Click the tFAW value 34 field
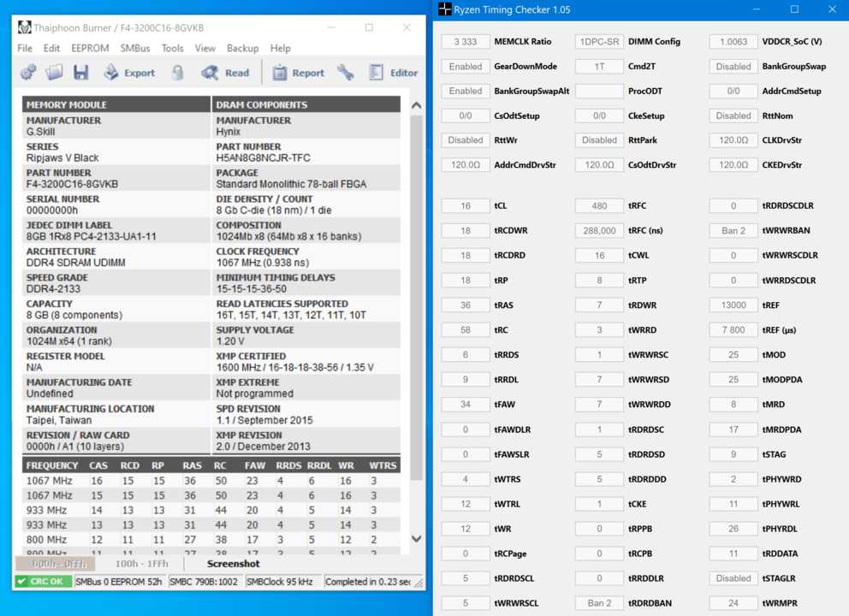 point(465,405)
